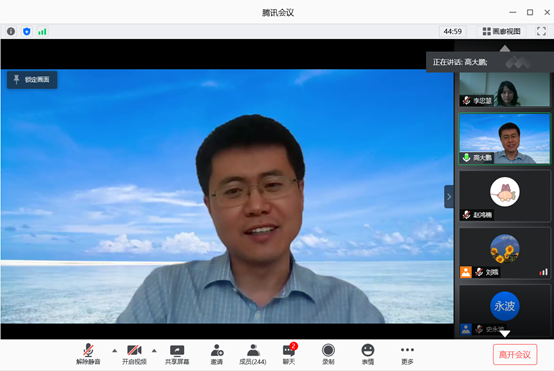Check the green network signal icon
Image resolution: width=554 pixels, height=371 pixels.
[x=42, y=32]
